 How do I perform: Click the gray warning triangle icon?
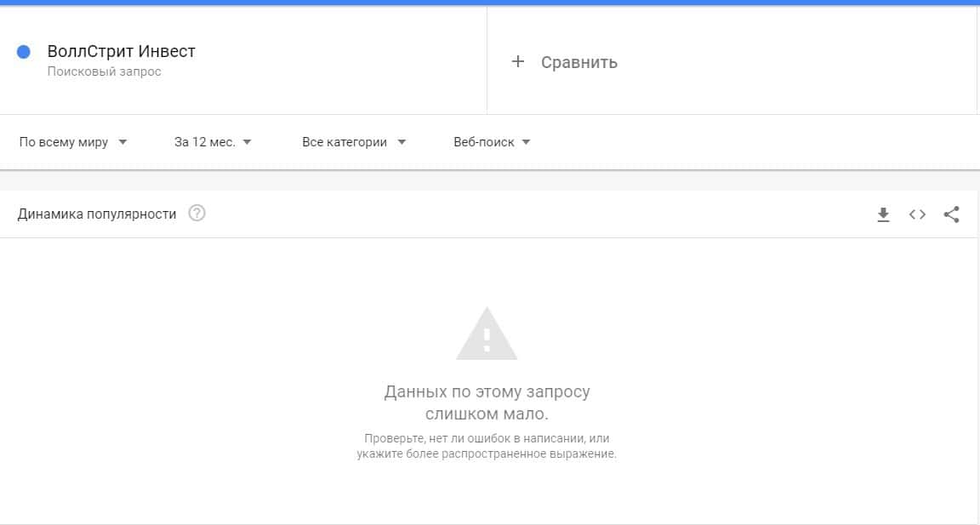pyautogui.click(x=487, y=334)
